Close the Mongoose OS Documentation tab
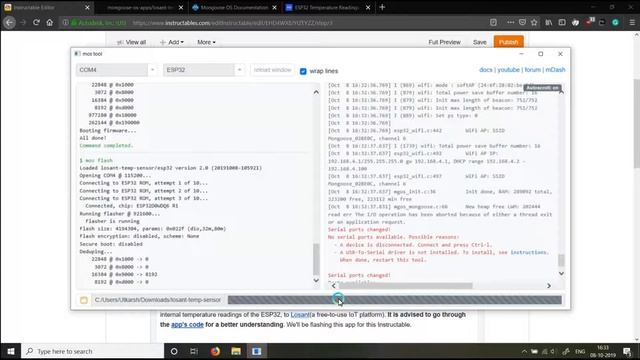Image resolution: width=640 pixels, height=360 pixels. 274,7
